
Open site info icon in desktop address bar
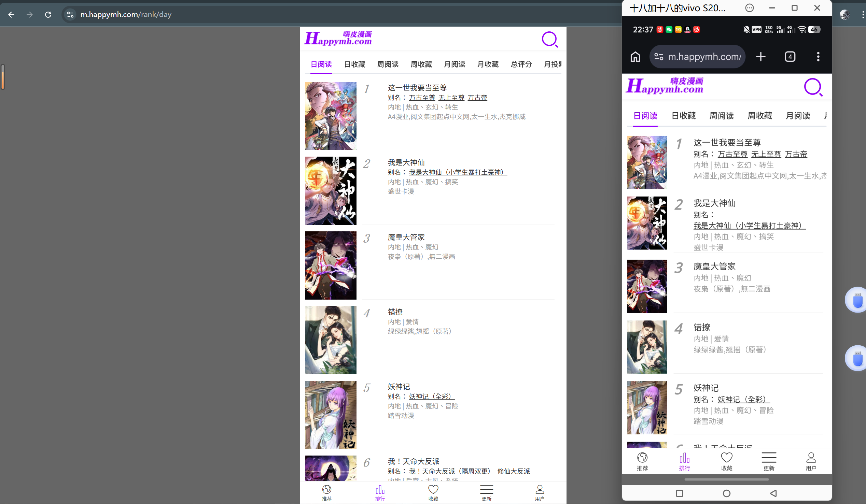tap(70, 14)
